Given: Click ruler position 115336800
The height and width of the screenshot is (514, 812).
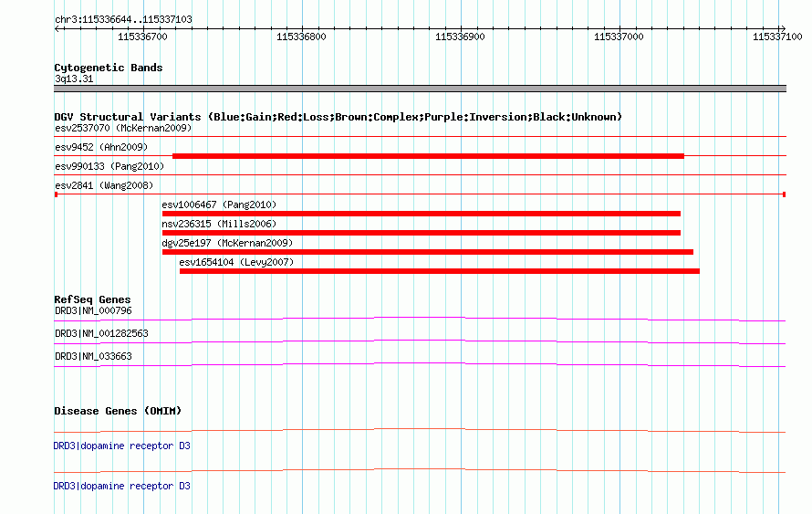Looking at the screenshot, I should pyautogui.click(x=301, y=37).
